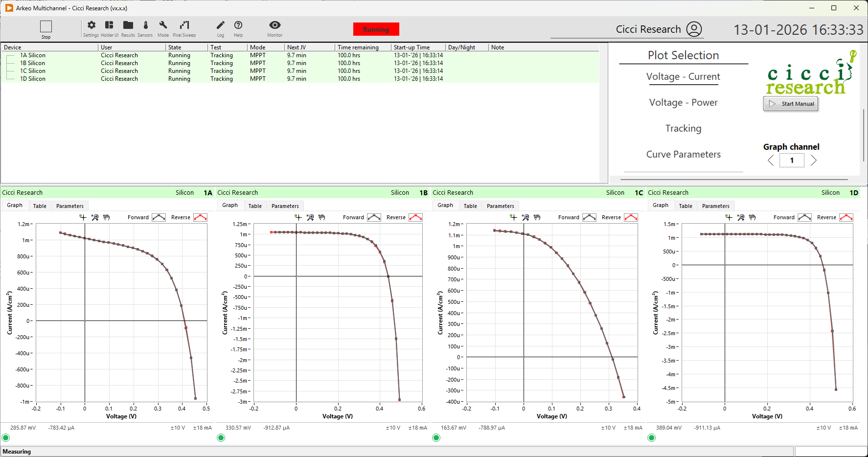Image resolution: width=868 pixels, height=457 pixels.
Task: Toggle the green status indicator under 1A
Action: click(x=6, y=437)
